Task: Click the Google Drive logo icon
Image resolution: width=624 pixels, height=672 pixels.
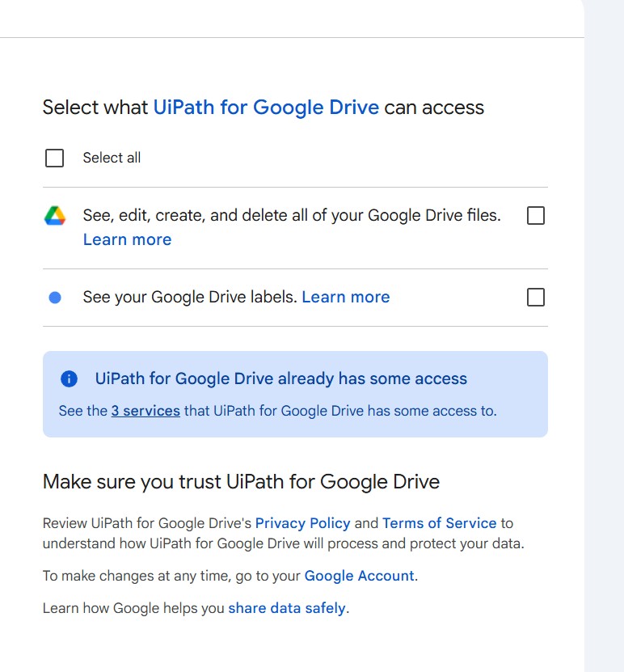Action: click(55, 216)
